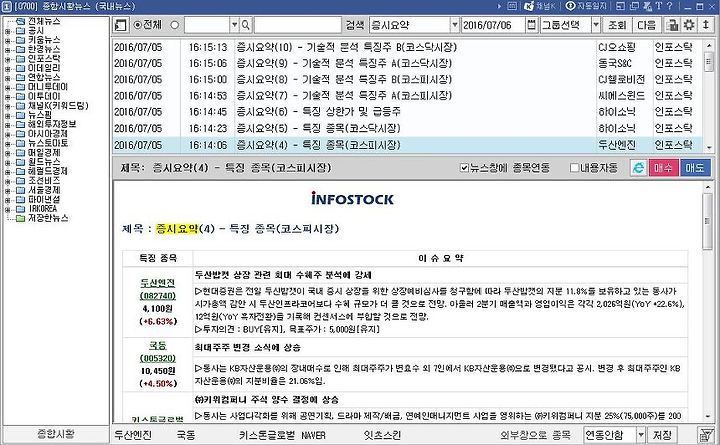
Task: Click the 종합시황 tab at bottom
Action: [x=56, y=434]
